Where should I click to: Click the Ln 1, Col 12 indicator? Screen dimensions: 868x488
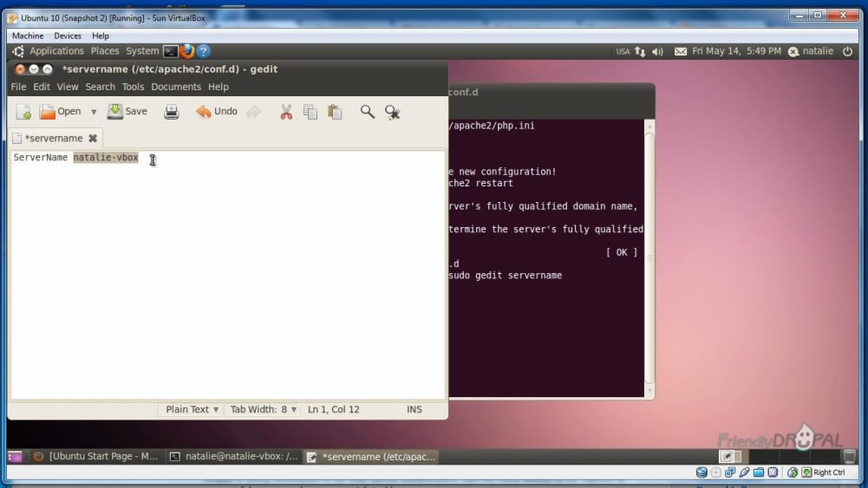coord(333,409)
